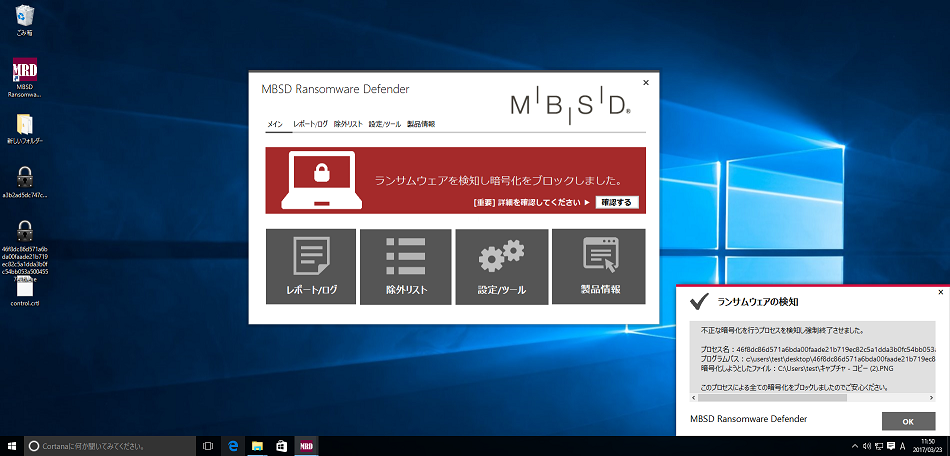The image size is (950, 456).
Task: Click OK in the ransomware detection popup
Action: [908, 421]
